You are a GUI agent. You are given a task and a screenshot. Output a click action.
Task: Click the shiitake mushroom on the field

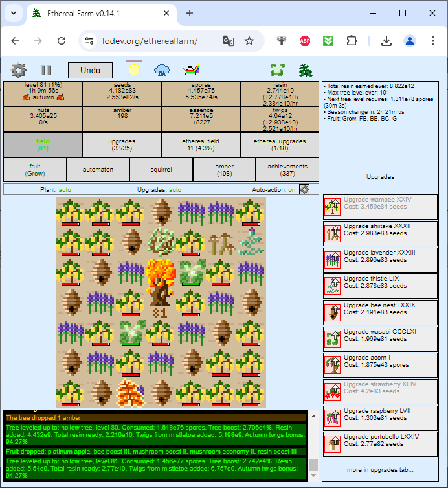[221, 242]
